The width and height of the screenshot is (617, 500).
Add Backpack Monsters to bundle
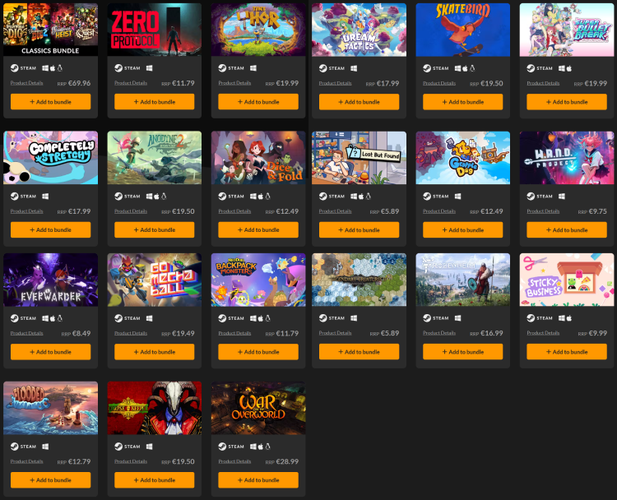[258, 352]
